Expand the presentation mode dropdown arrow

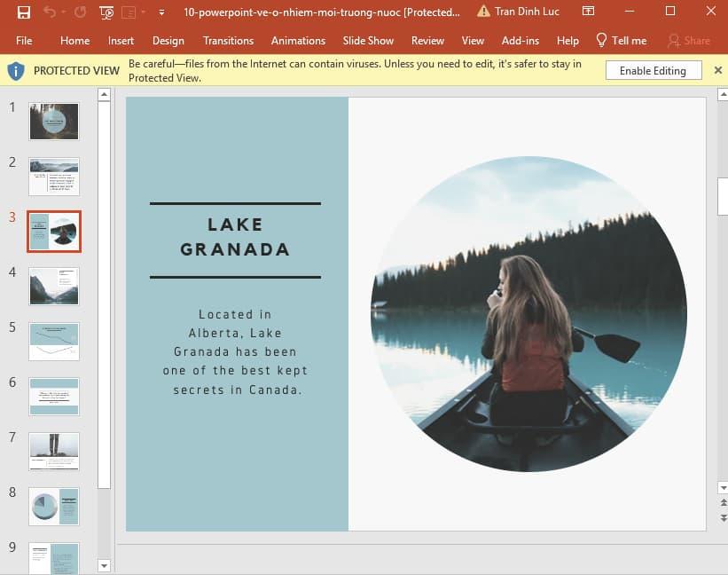(144, 12)
